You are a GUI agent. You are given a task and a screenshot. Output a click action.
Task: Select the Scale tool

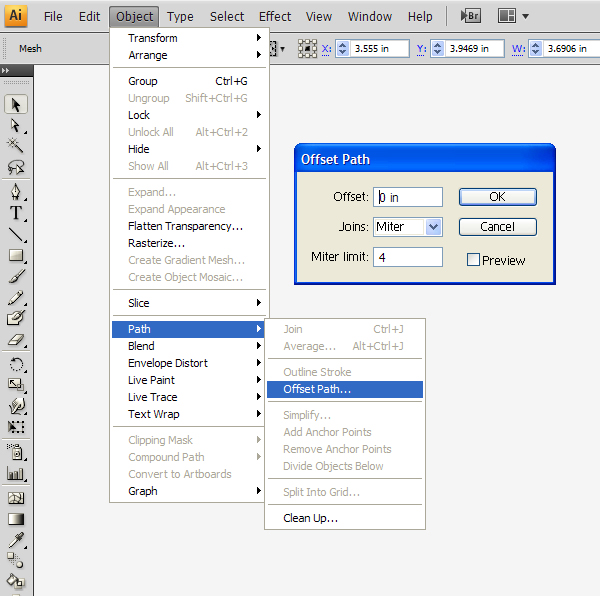click(16, 384)
